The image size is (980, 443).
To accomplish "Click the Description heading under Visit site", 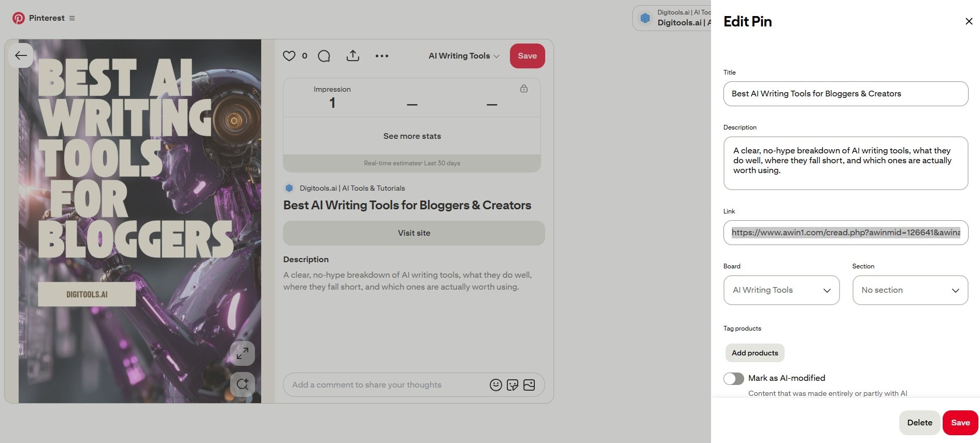I will (x=306, y=260).
